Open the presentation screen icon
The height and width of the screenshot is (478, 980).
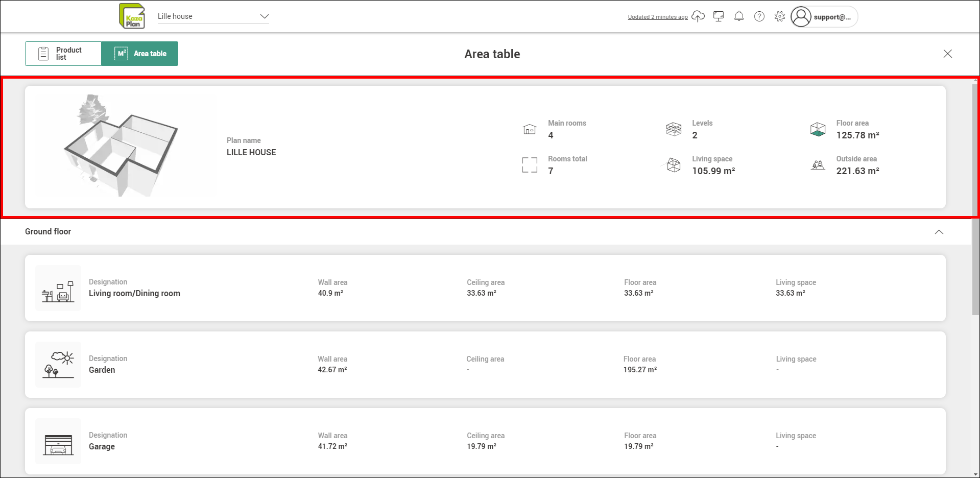point(719,16)
